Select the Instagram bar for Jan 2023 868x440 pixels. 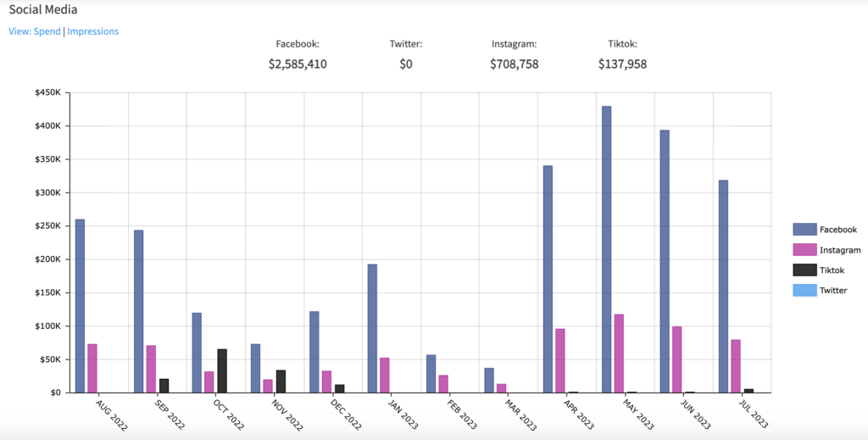click(385, 376)
